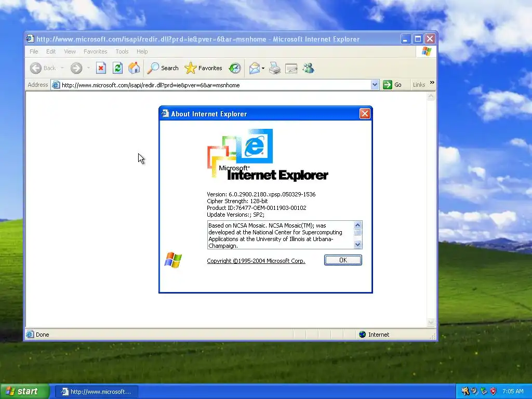Click the Forward arrow toolbar icon
532x399 pixels.
(x=76, y=68)
